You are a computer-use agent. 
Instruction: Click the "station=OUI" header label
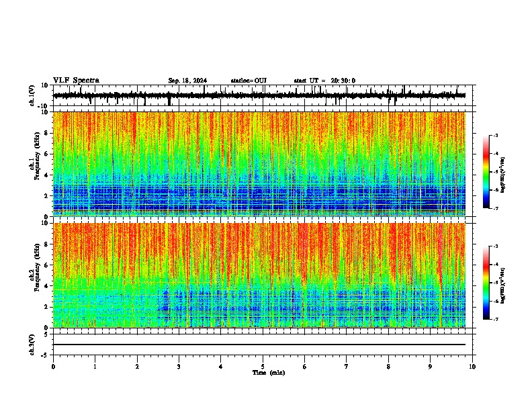click(249, 81)
